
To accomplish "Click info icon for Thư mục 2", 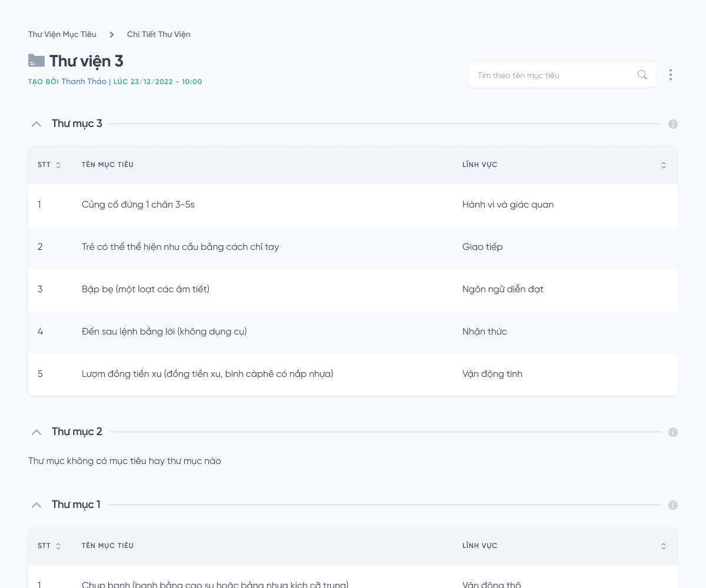I will (x=673, y=432).
